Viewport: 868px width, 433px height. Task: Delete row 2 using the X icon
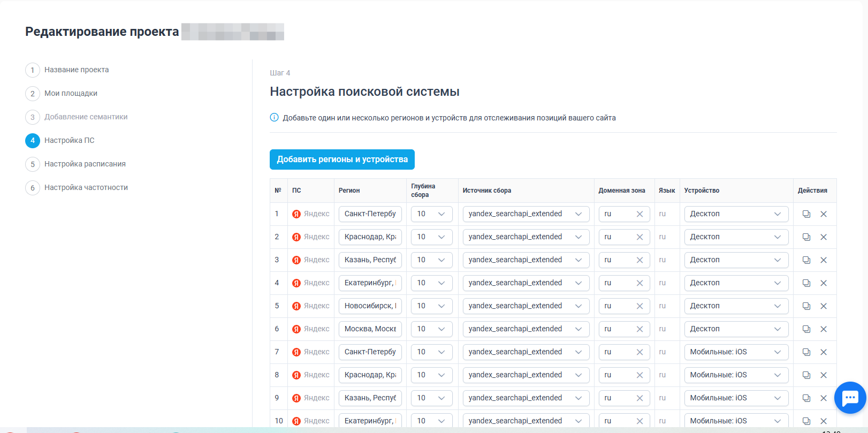(824, 237)
